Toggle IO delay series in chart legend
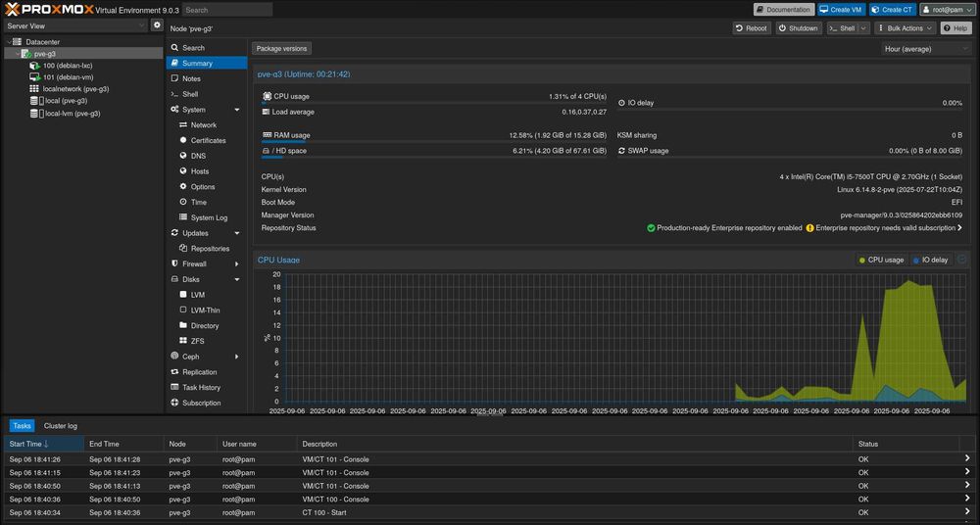 coord(931,260)
